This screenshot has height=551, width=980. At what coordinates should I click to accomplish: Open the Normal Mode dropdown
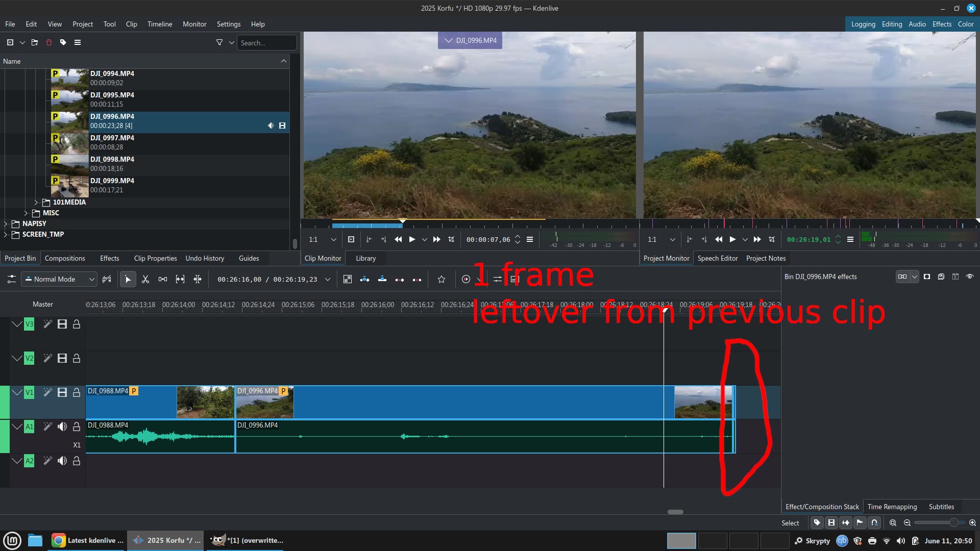pyautogui.click(x=59, y=279)
